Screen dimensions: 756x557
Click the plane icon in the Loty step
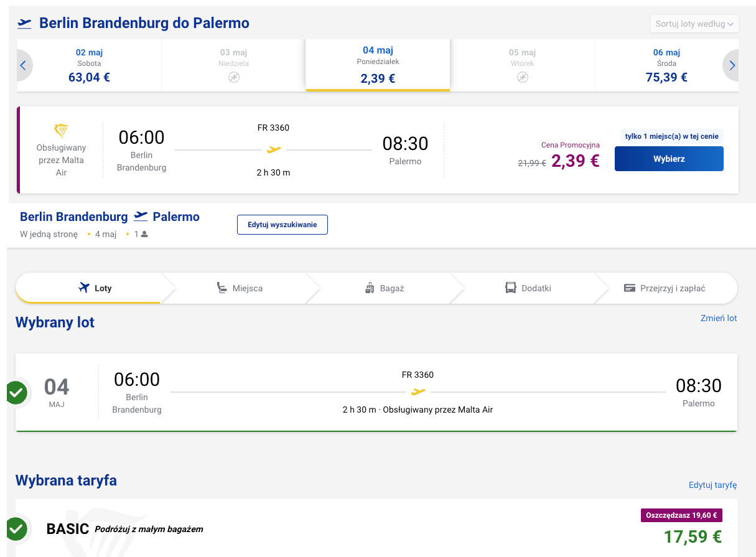(x=85, y=288)
